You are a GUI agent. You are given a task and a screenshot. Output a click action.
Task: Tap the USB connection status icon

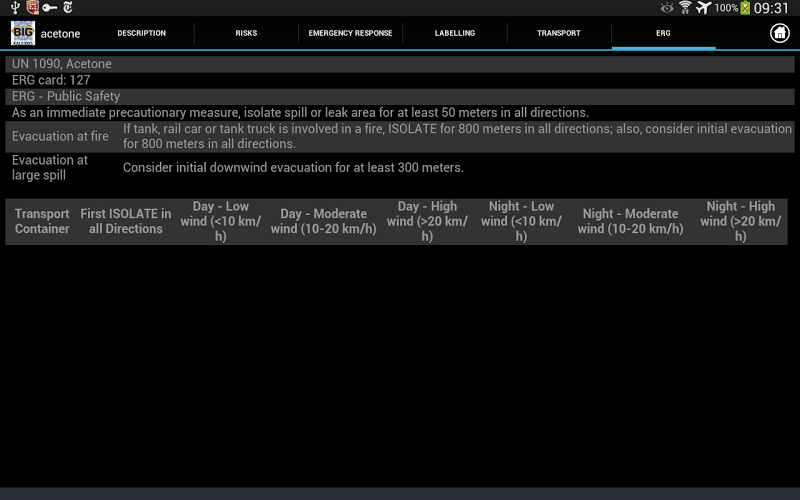tap(15, 8)
